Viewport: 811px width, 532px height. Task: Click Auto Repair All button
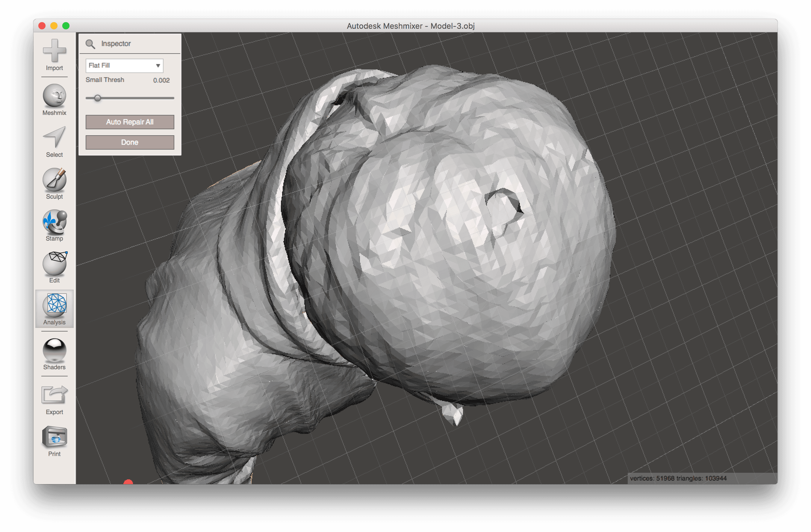[129, 122]
